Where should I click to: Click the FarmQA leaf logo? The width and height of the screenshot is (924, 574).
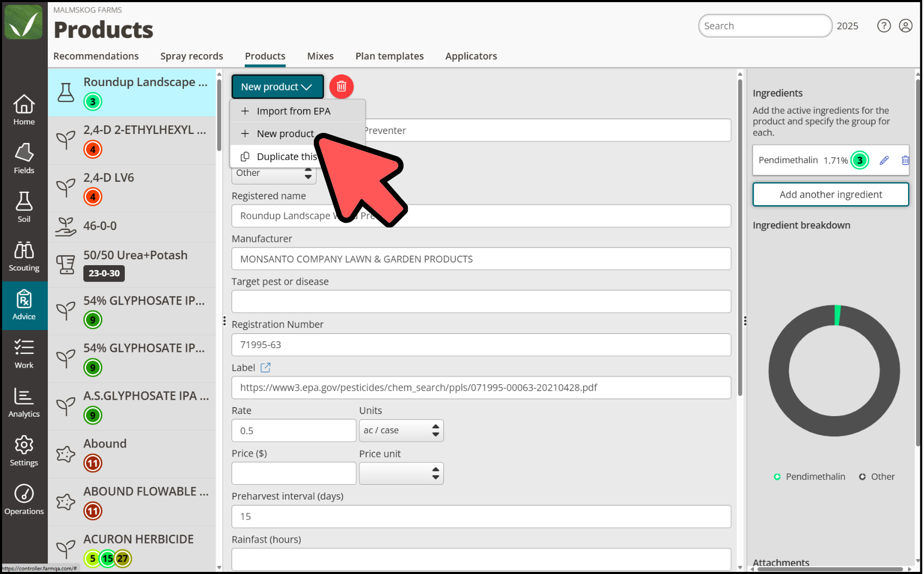[23, 22]
